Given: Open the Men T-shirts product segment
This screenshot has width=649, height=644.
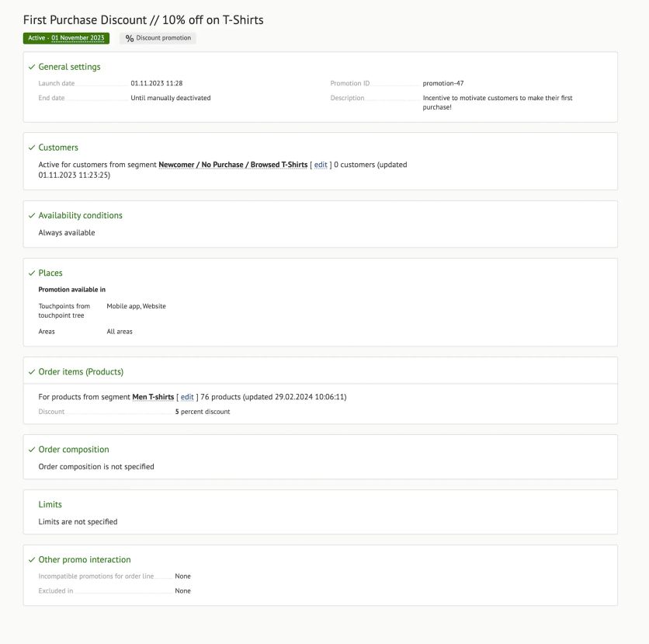Looking at the screenshot, I should click(x=153, y=397).
